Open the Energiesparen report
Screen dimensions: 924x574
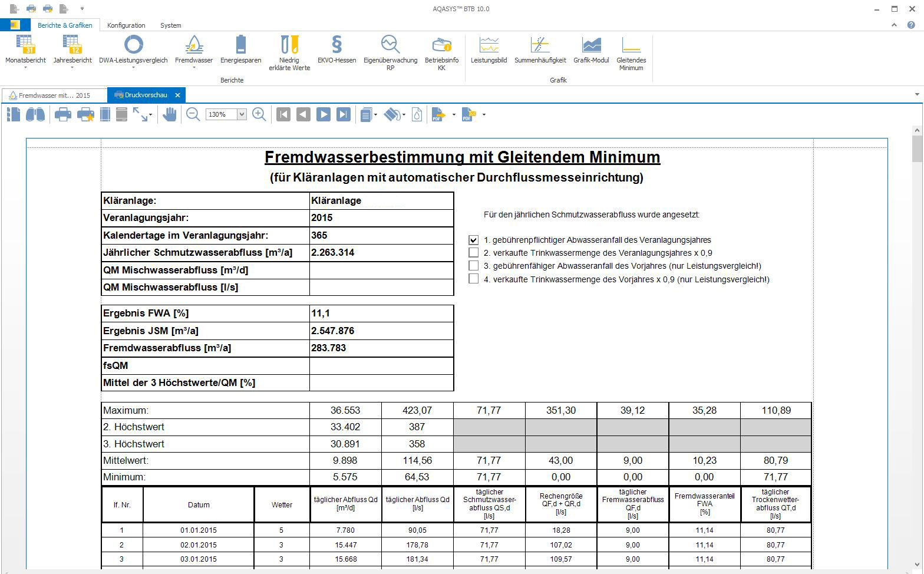pyautogui.click(x=240, y=50)
